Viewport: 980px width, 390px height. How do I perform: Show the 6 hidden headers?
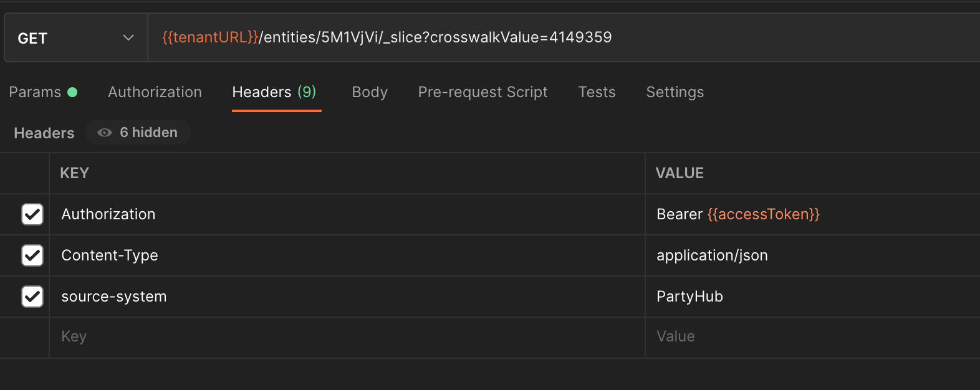point(138,133)
